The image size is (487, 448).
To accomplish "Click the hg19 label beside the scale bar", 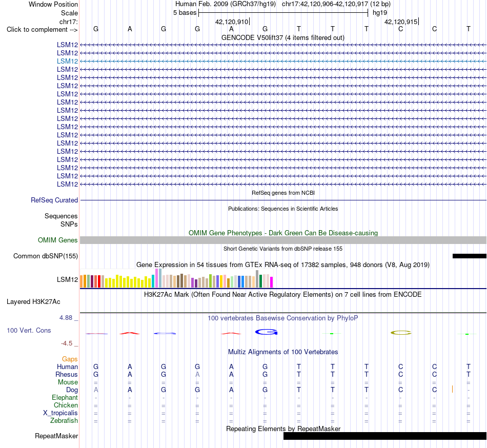I will tap(380, 13).
